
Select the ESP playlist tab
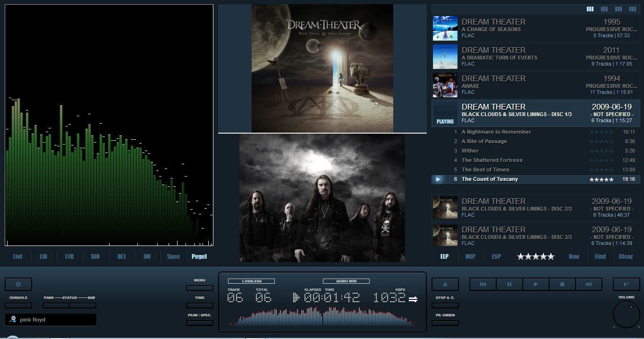pyautogui.click(x=496, y=256)
